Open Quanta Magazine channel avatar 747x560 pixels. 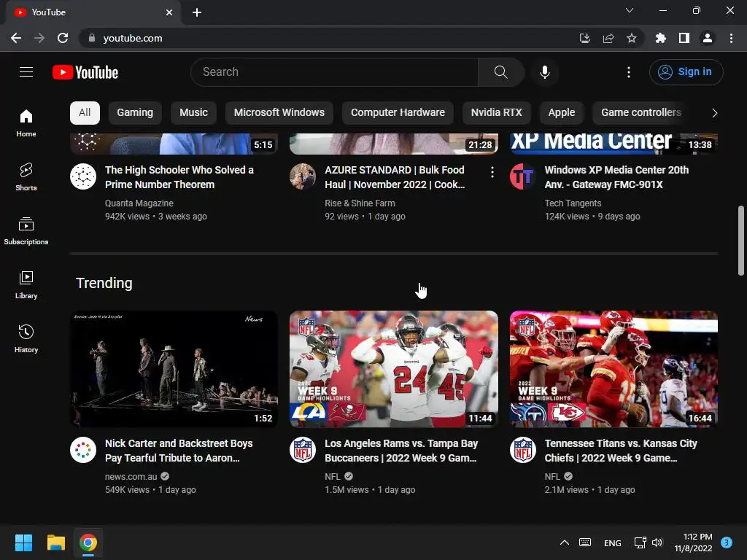[83, 176]
